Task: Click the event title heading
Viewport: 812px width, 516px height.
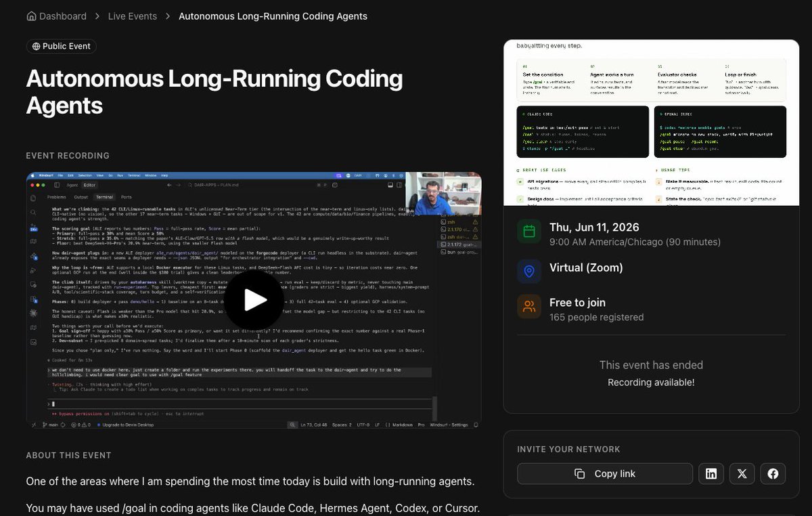Action: [215, 92]
